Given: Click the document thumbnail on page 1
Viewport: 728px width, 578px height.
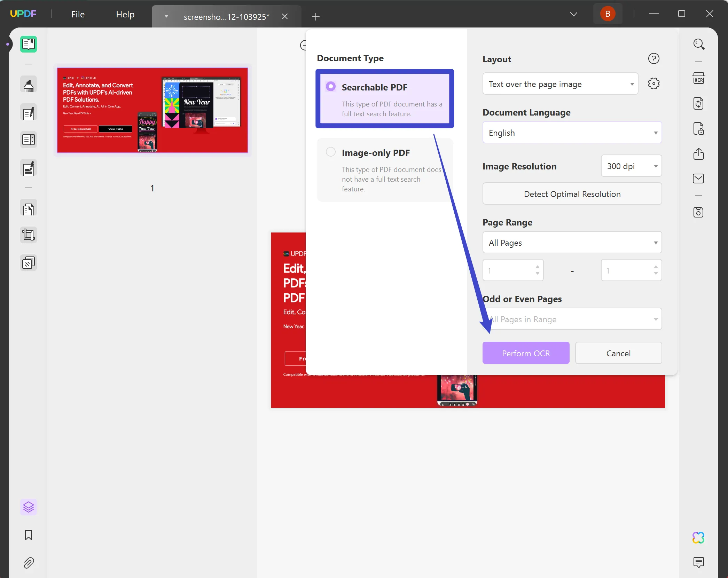Looking at the screenshot, I should tap(152, 110).
